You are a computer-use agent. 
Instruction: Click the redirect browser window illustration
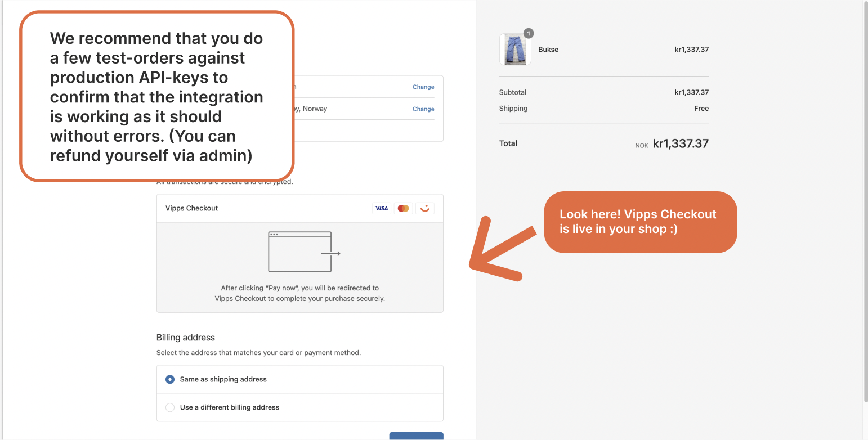pyautogui.click(x=305, y=252)
